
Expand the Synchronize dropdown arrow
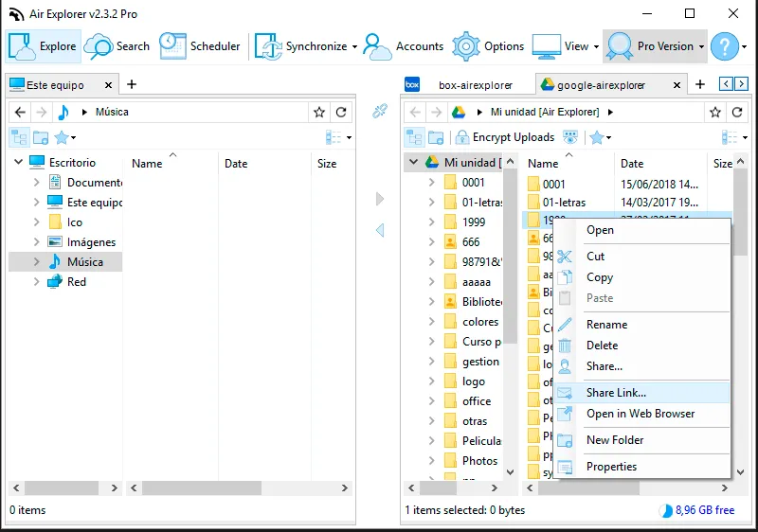pos(354,46)
